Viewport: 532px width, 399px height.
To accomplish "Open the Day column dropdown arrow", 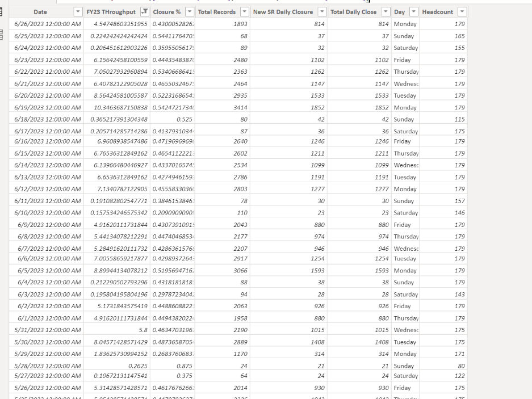I will click(413, 12).
